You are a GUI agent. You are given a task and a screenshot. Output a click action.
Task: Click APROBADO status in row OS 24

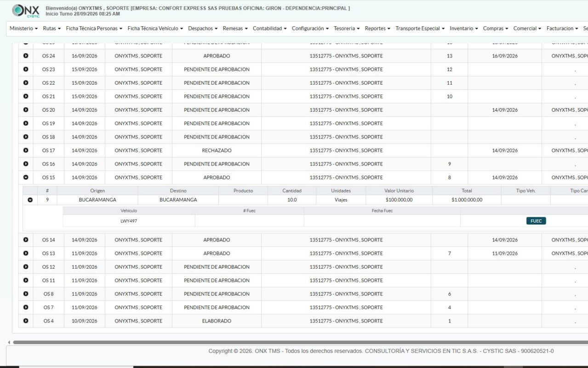click(x=217, y=56)
